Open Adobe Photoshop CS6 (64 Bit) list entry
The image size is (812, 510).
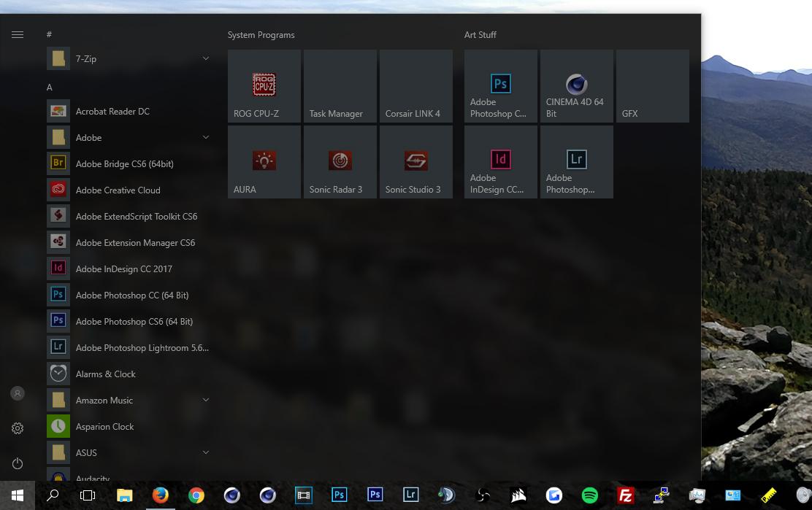tap(129, 321)
